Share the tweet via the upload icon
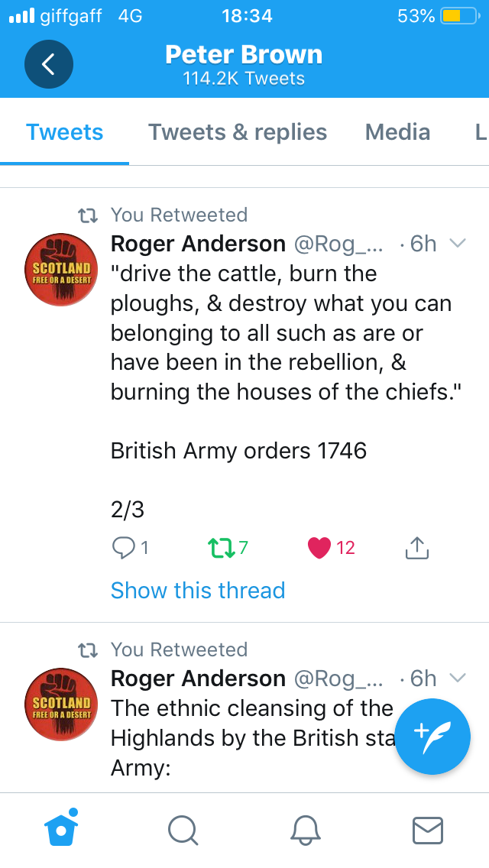The image size is (489, 868). (417, 548)
